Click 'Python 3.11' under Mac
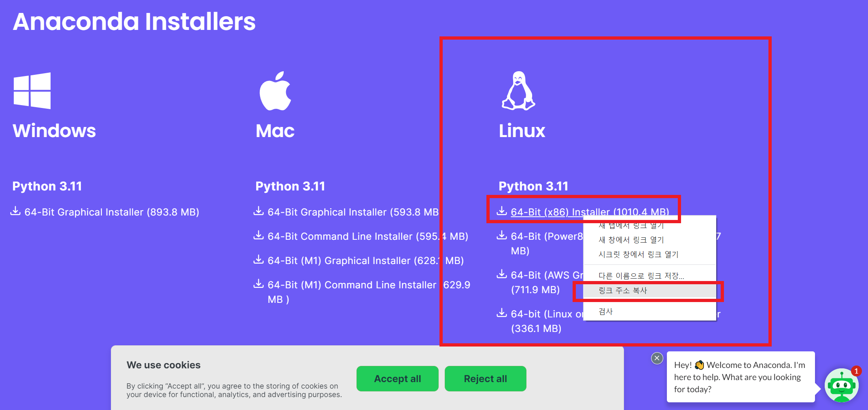 click(291, 186)
